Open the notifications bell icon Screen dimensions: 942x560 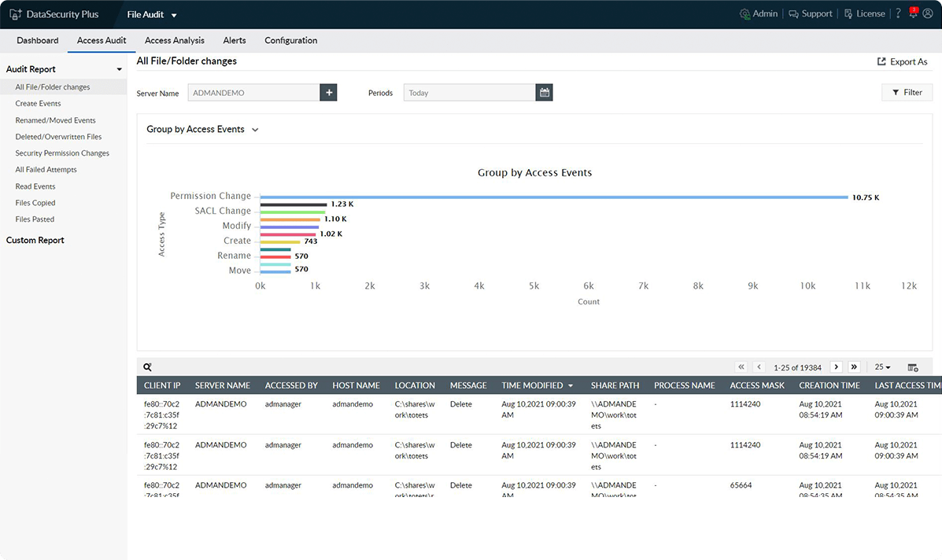[914, 13]
